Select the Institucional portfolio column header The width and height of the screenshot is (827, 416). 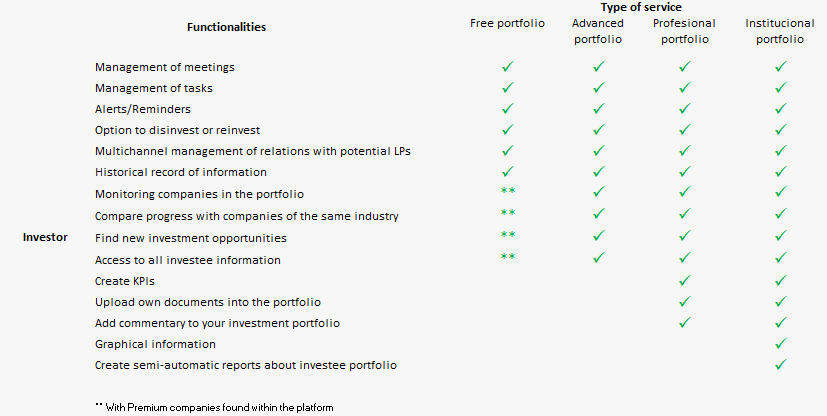[x=780, y=31]
